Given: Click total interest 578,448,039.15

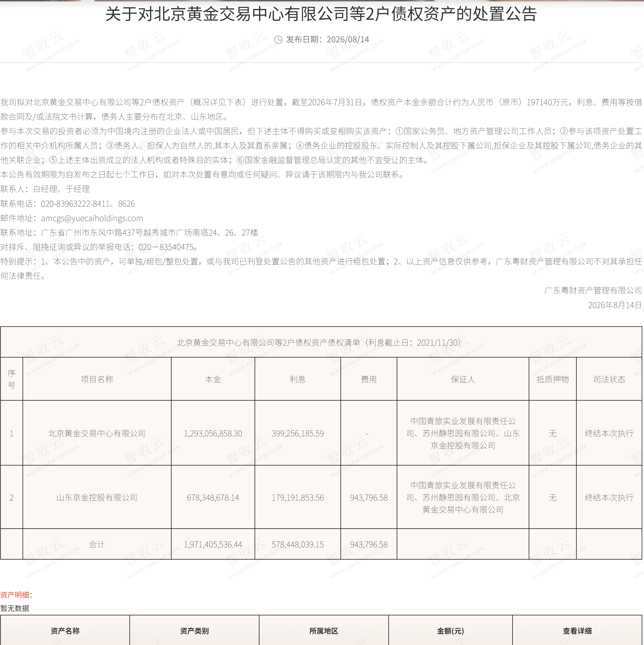Looking at the screenshot, I should pyautogui.click(x=298, y=545).
